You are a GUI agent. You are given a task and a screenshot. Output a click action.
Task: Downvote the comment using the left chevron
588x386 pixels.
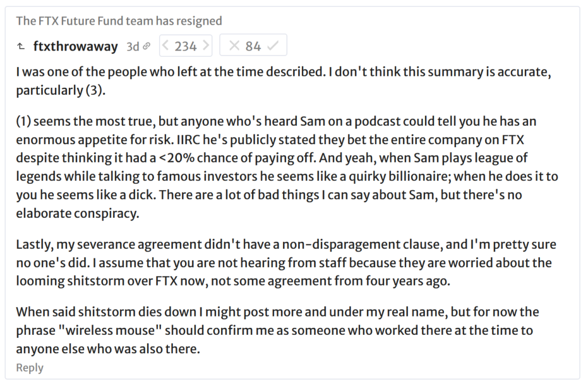pos(165,45)
